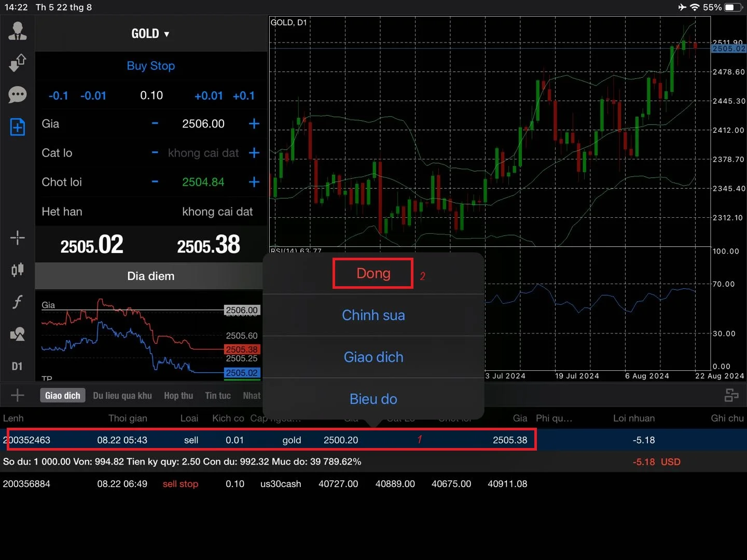The image size is (747, 560).
Task: Increase volume by +0.1
Action: point(244,95)
